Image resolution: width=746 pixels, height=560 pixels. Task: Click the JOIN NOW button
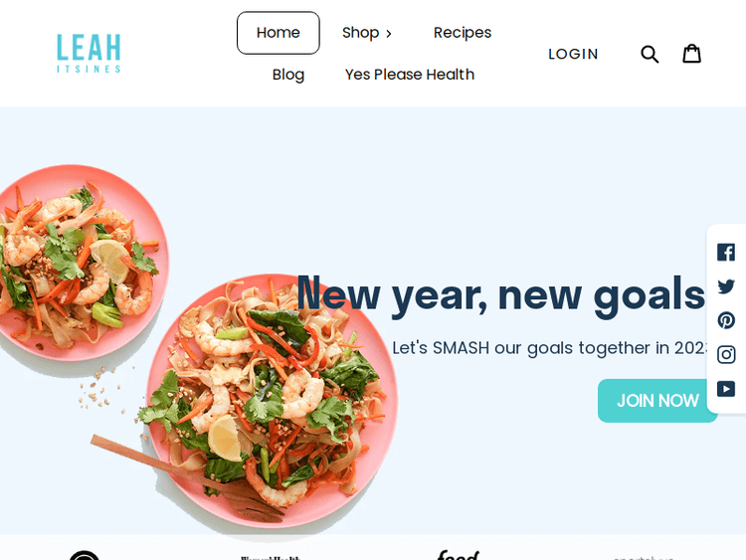coord(657,401)
